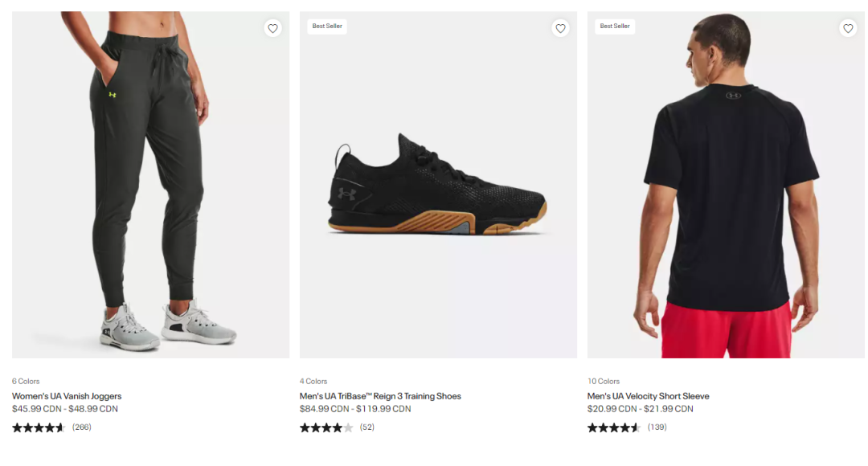Toggle wishlist heart on TriBase Reign 3 shoes
Screen dimensions: 868x466
pyautogui.click(x=560, y=28)
